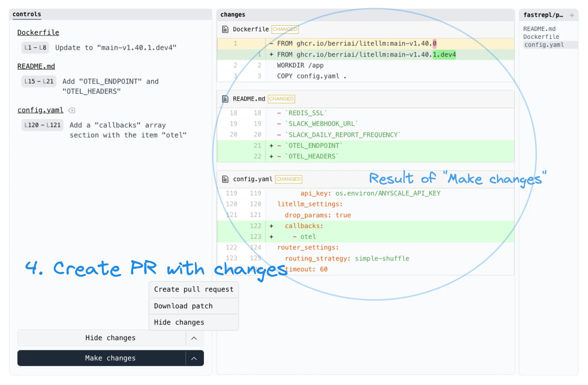Click the L1 – L8 line range badge
This screenshot has width=588, height=385.
(x=35, y=48)
